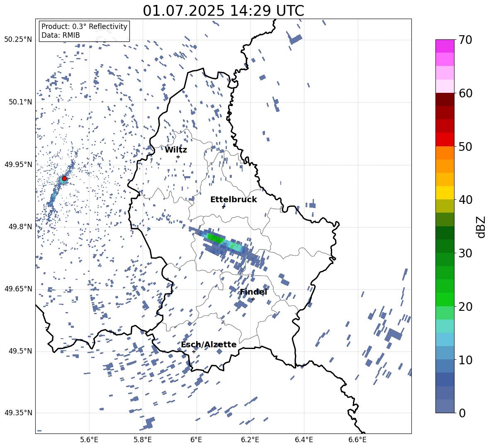Click the magenta top colorbar segment
The image size is (491, 448).
(445, 46)
